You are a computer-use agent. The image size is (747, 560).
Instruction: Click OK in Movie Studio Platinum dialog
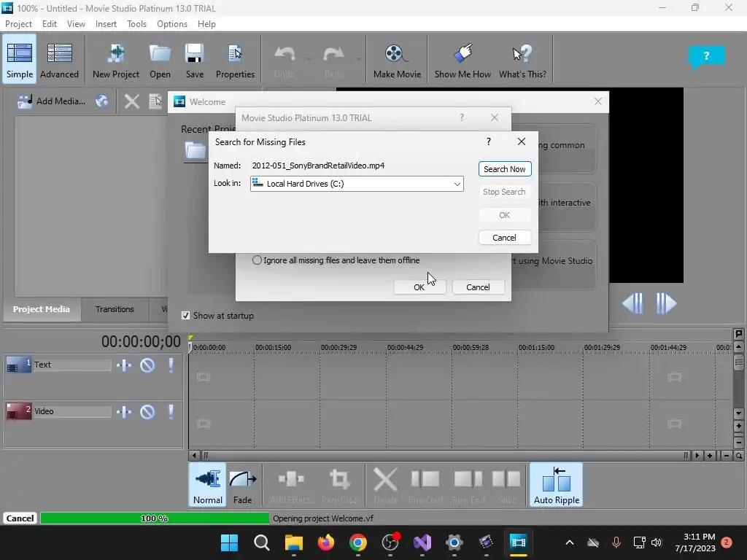[419, 287]
